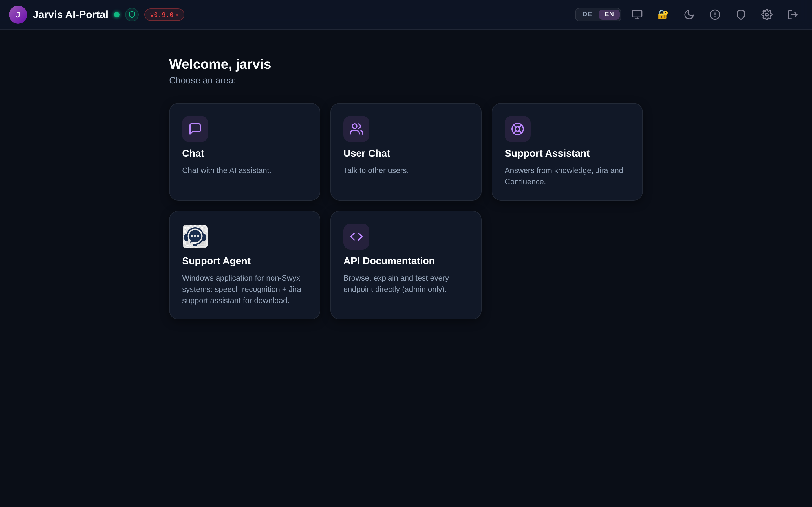Viewport: 812px width, 507px height.
Task: Open the Support Assistant card
Action: point(567,152)
